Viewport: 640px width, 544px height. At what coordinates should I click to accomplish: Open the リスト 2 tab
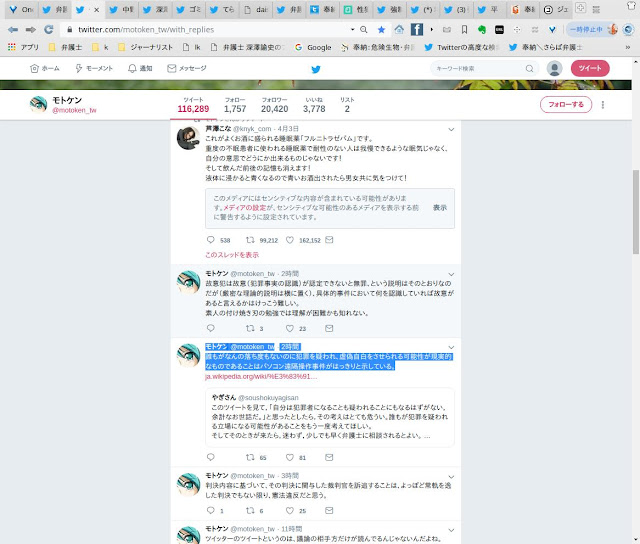click(347, 105)
